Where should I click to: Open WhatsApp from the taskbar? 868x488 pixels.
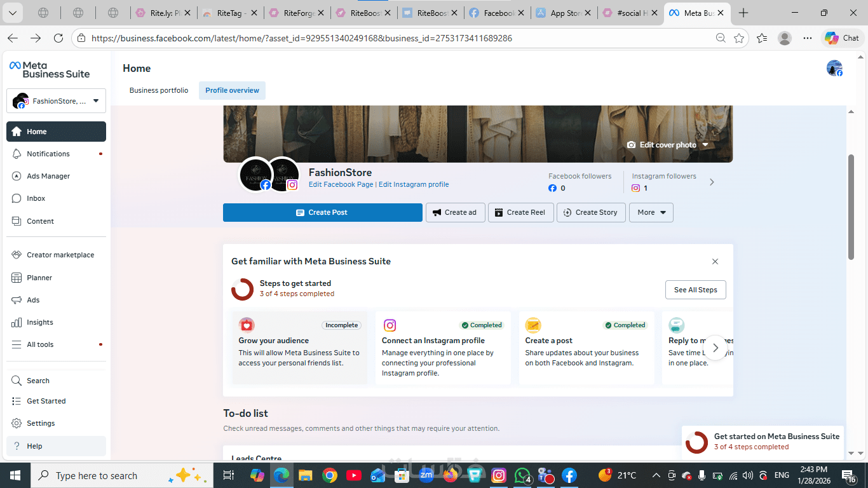point(522,475)
